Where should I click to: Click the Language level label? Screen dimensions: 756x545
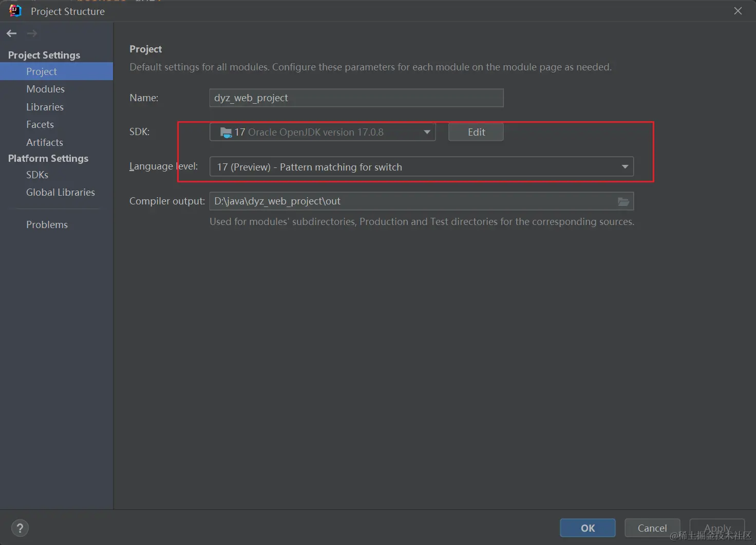[x=163, y=166]
